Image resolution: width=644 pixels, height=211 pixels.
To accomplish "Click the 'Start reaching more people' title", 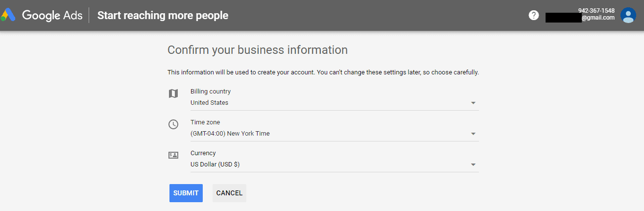I will point(163,16).
